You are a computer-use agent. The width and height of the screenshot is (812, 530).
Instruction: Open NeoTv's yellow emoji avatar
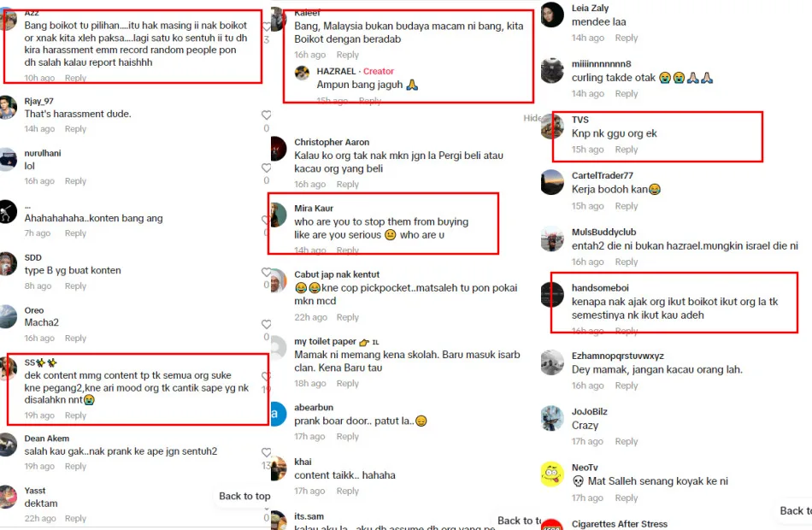click(x=552, y=474)
